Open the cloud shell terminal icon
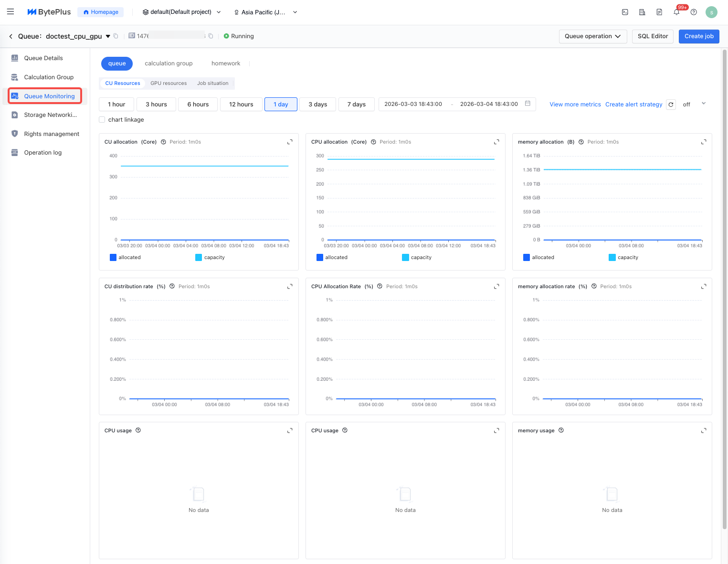This screenshot has width=728, height=564. [x=625, y=12]
